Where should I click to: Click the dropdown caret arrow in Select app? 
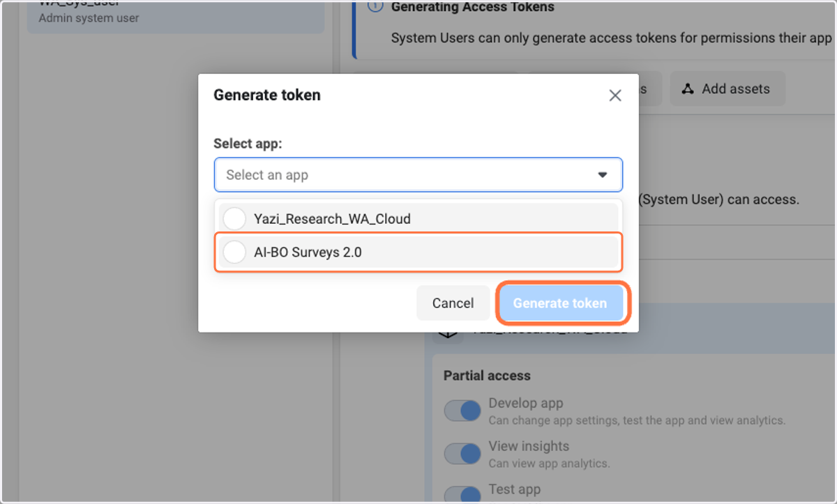[x=603, y=175]
